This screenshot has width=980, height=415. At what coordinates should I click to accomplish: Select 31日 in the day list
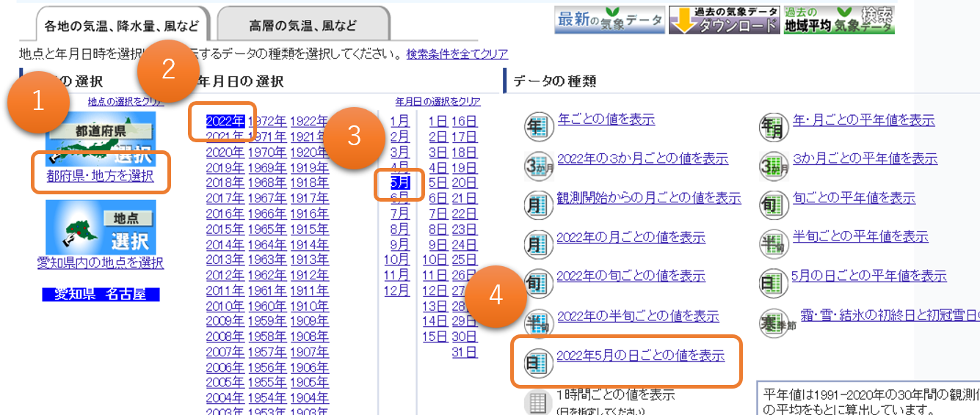[464, 352]
